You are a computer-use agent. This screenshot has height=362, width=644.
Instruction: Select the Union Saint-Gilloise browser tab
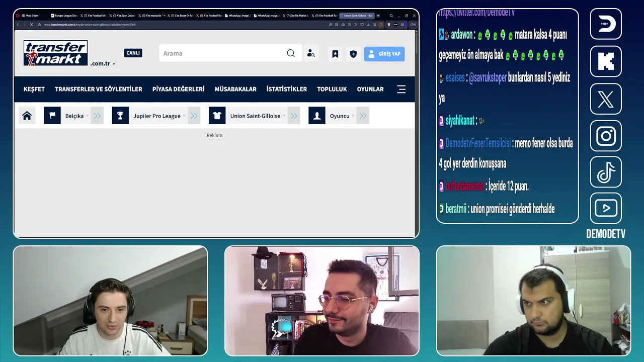(x=357, y=16)
